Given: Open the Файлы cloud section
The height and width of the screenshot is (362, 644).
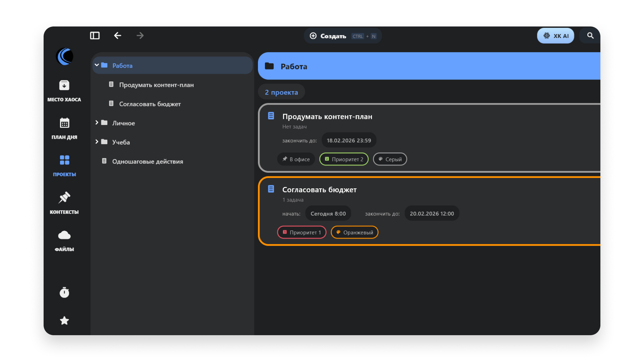Looking at the screenshot, I should pos(64,240).
